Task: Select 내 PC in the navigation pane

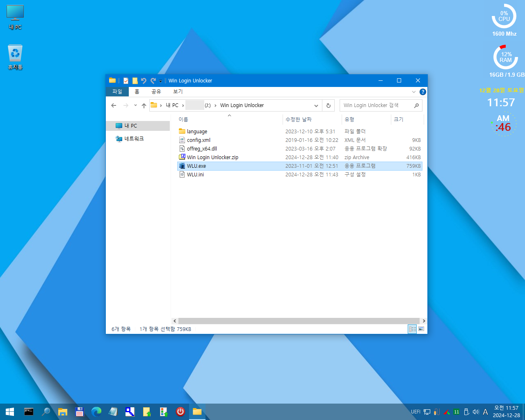Action: 138,126
